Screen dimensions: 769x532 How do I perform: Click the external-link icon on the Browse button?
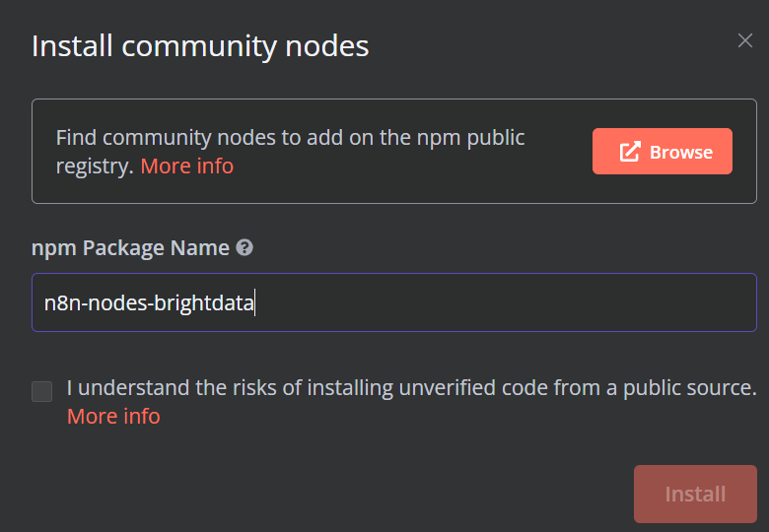[x=629, y=152]
